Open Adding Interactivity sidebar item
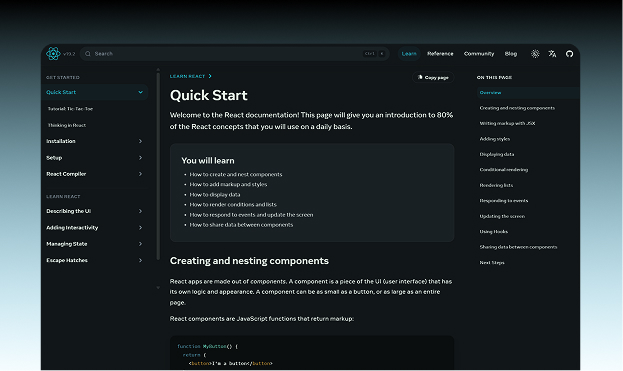623x371 pixels. tap(72, 228)
